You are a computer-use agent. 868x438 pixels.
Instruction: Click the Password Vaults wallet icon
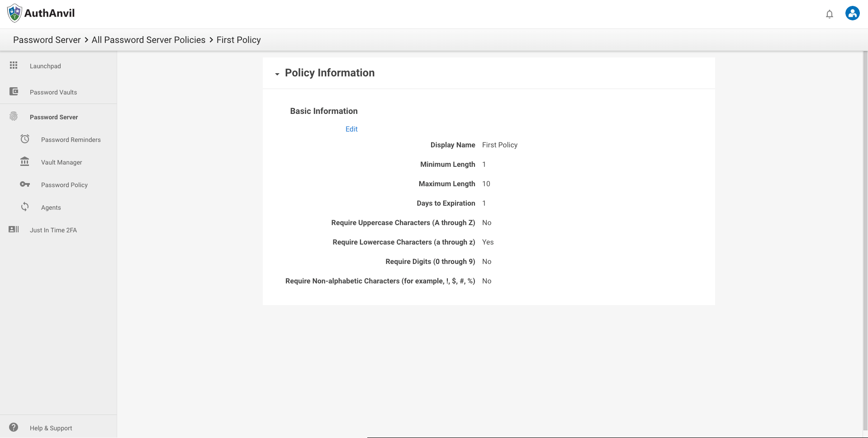pyautogui.click(x=14, y=92)
